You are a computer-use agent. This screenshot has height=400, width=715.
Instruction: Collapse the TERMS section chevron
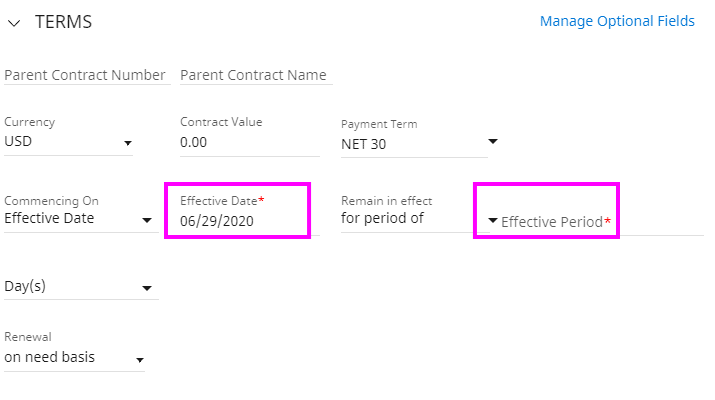(x=14, y=23)
